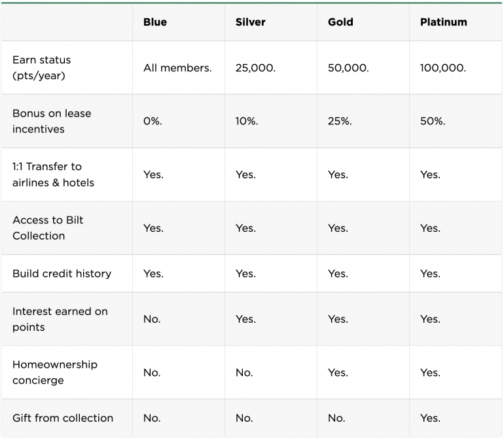Image resolution: width=504 pixels, height=440 pixels.
Task: Click the 'Gift from collection' row label
Action: click(x=63, y=418)
